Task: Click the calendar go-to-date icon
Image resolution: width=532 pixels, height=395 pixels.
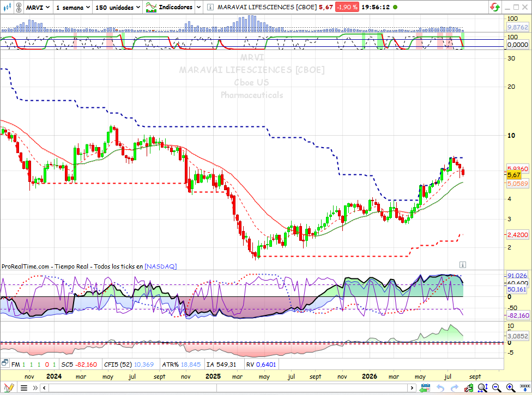Action: [x=425, y=387]
